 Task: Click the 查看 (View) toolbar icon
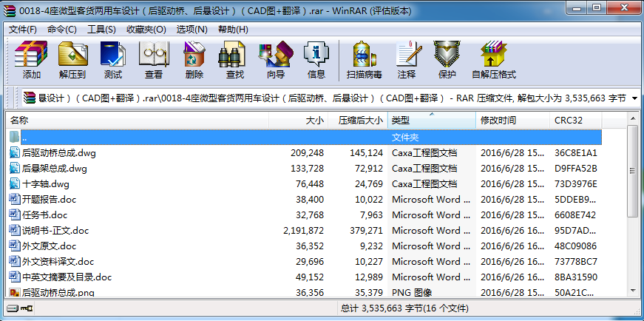(154, 54)
